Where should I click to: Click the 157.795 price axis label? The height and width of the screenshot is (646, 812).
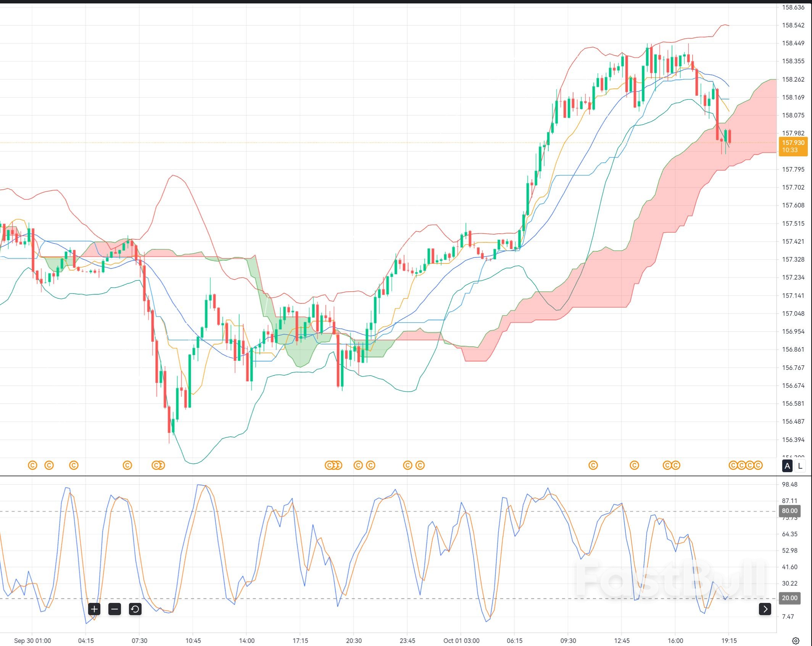click(x=793, y=169)
